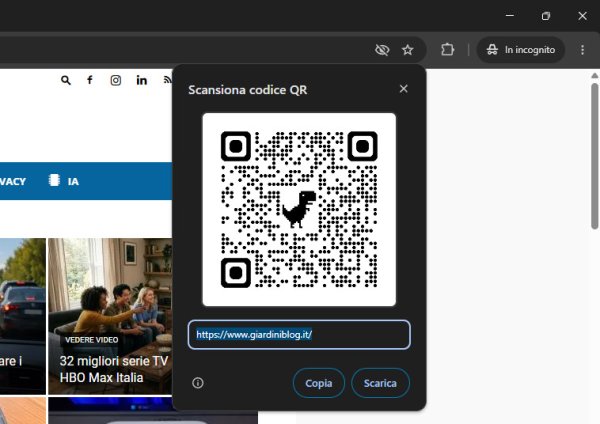Click the QR code image

[x=299, y=209]
